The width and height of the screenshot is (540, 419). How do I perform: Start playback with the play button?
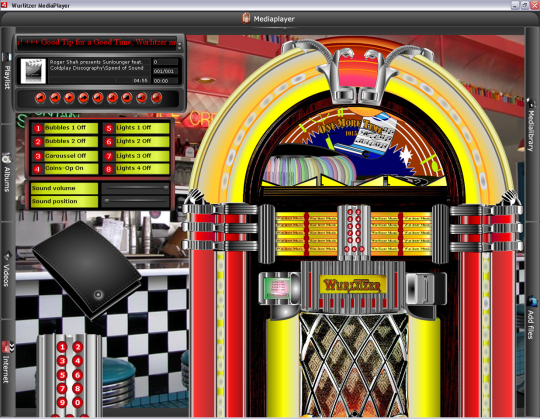(70, 98)
